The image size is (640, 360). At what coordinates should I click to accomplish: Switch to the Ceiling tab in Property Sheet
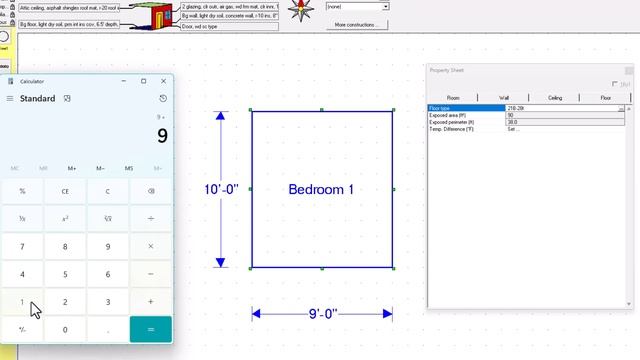tap(555, 98)
